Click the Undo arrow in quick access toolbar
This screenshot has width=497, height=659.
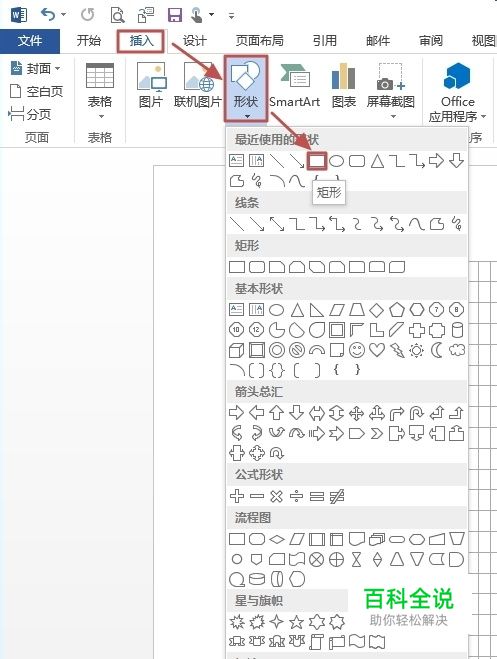(48, 15)
